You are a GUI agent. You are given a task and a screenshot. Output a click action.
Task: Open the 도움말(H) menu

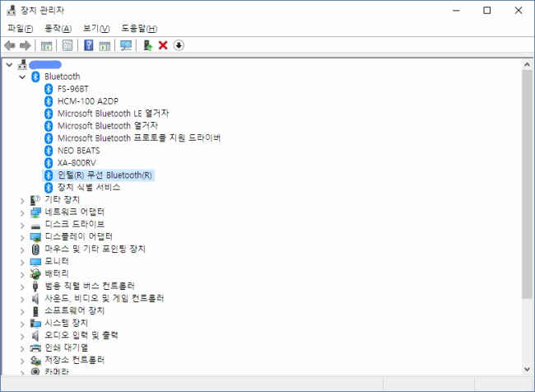(139, 28)
